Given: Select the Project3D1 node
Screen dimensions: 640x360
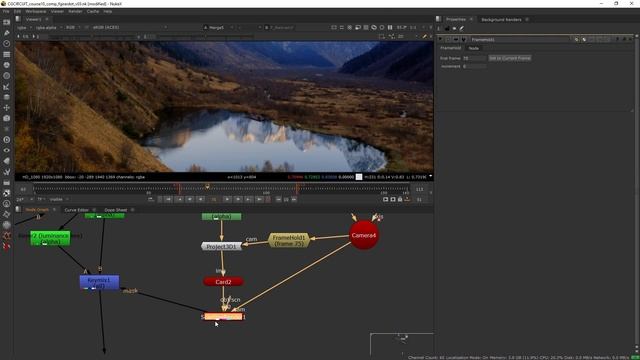Looking at the screenshot, I should tap(221, 247).
